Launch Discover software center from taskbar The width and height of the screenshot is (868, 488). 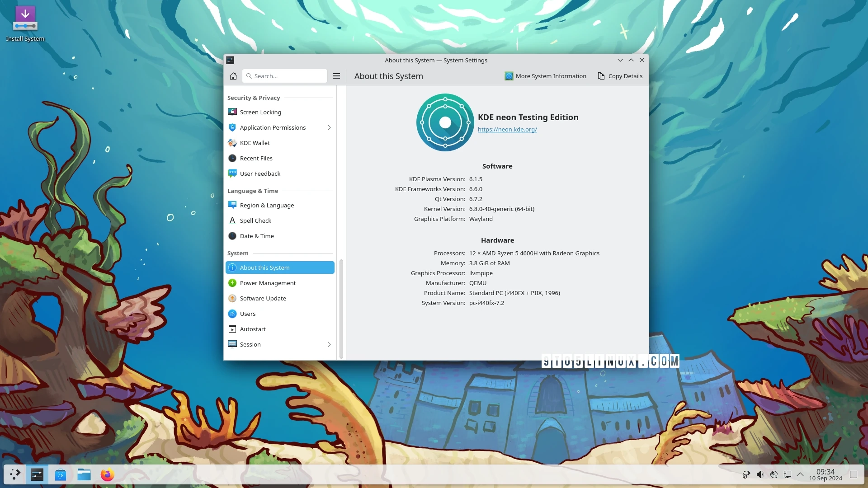tap(61, 474)
